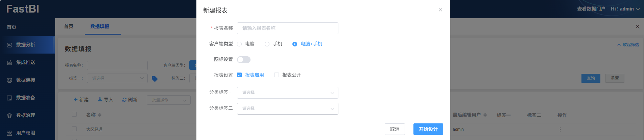Viewport: 644px width, 140px height.
Task: Click the 数据准备 sidebar icon
Action: click(x=9, y=98)
